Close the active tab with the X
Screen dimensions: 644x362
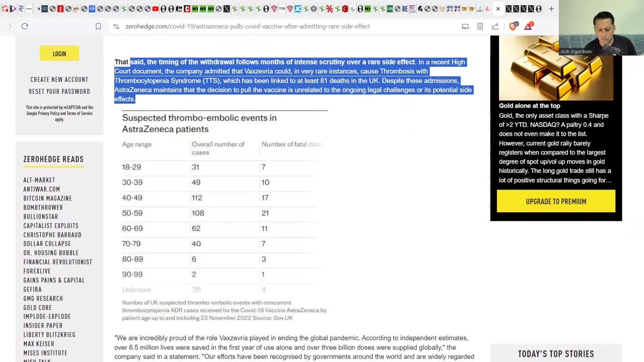pos(498,9)
